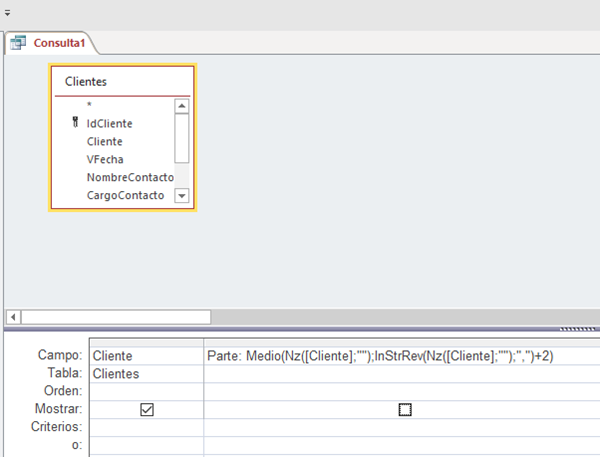Select the VFecha field in the Clientes list
Screen dimensions: 600x457
(x=105, y=159)
